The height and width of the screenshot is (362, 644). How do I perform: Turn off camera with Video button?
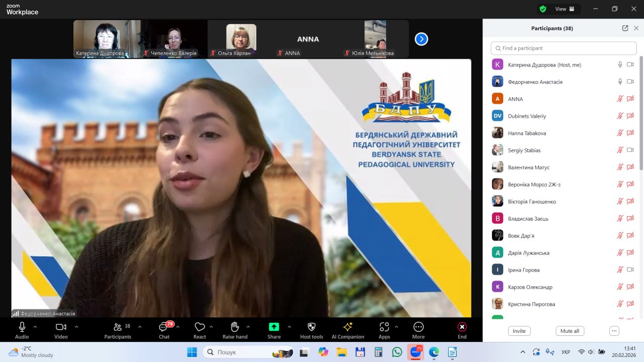[61, 328]
